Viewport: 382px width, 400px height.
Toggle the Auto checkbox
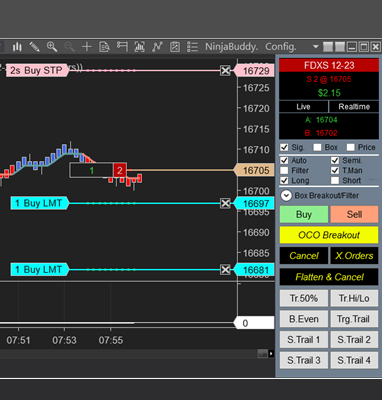(284, 161)
